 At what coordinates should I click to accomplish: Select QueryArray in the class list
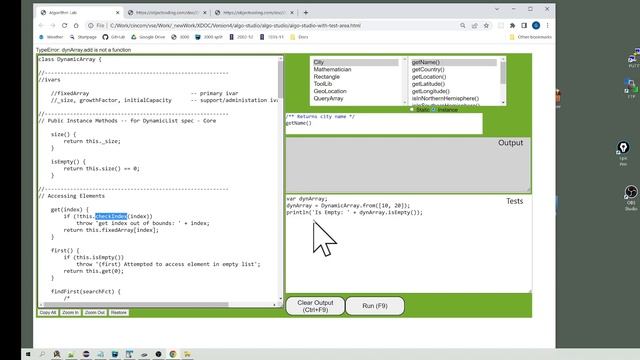[x=355, y=98]
